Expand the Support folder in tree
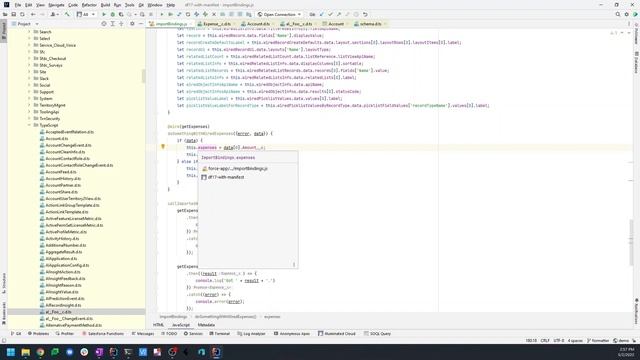Image resolution: width=640 pixels, height=360 pixels. click(29, 91)
